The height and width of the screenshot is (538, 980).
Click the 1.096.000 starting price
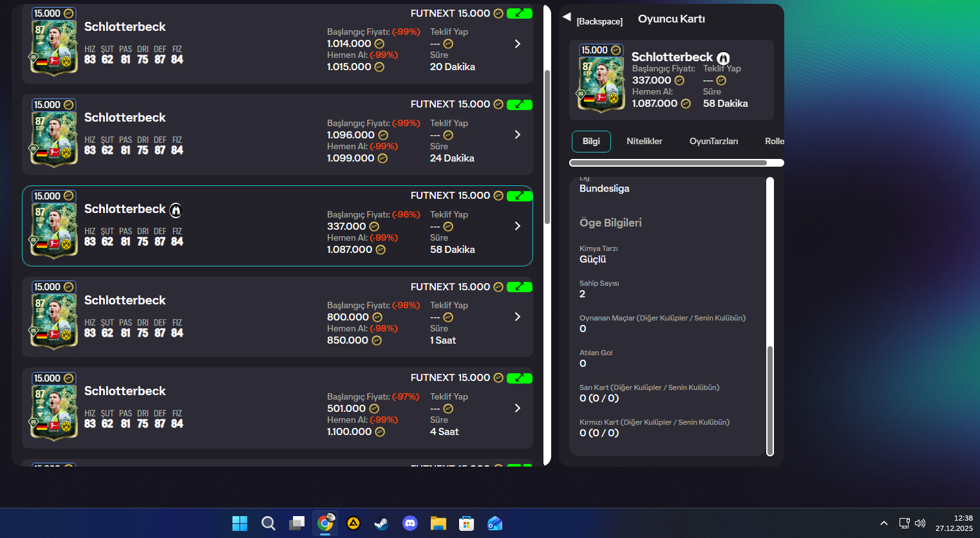(351, 135)
